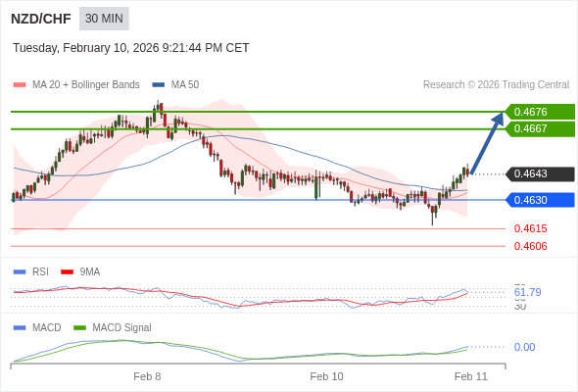Viewport: 578px width, 392px height.
Task: Click the 0.4630 pivot price tag
Action: (540, 200)
